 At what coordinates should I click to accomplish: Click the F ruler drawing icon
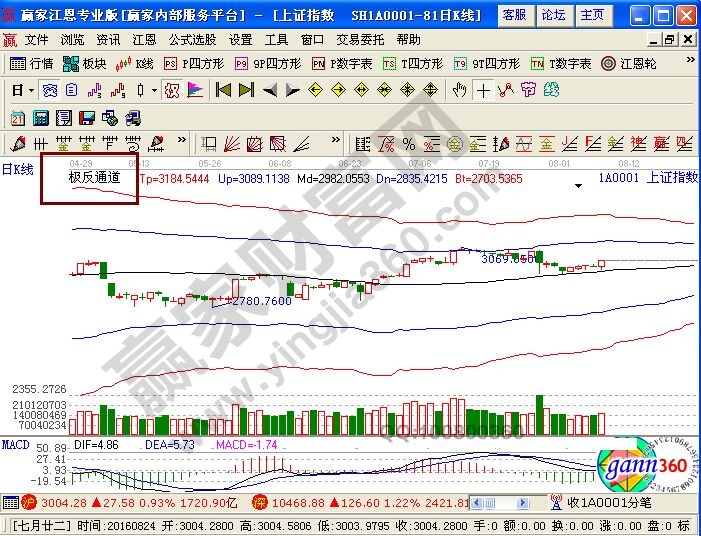pyautogui.click(x=110, y=144)
